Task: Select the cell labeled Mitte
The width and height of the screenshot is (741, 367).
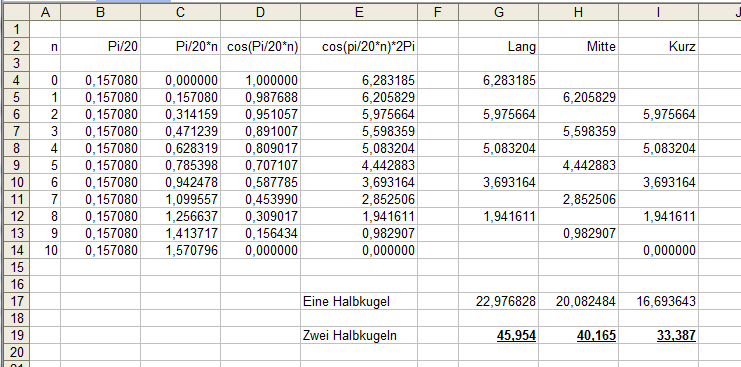Action: [578, 47]
